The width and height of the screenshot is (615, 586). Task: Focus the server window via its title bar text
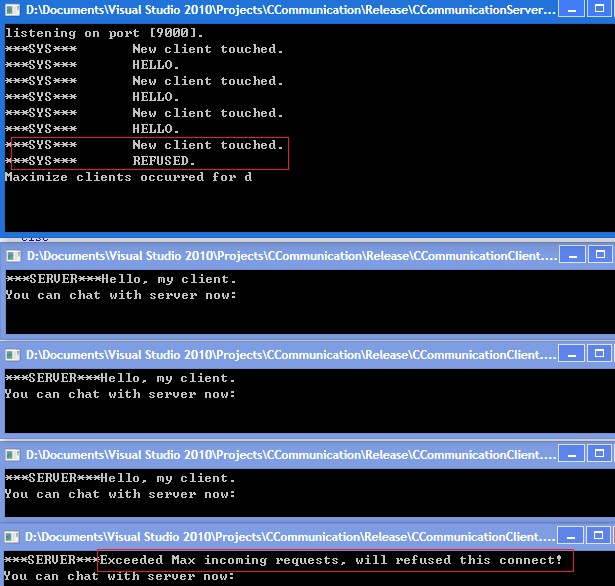[290, 10]
